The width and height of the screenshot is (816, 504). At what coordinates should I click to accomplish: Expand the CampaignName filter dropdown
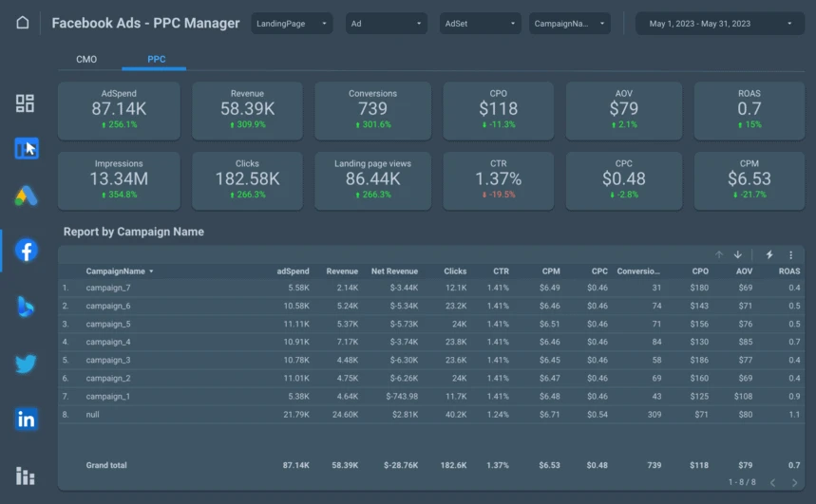[570, 24]
